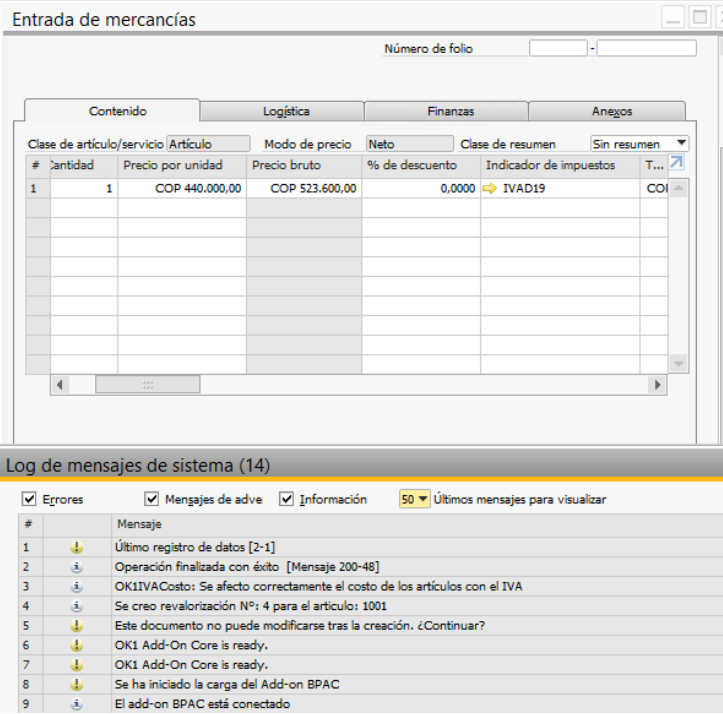Click the warning icon on message row 5

(77, 626)
